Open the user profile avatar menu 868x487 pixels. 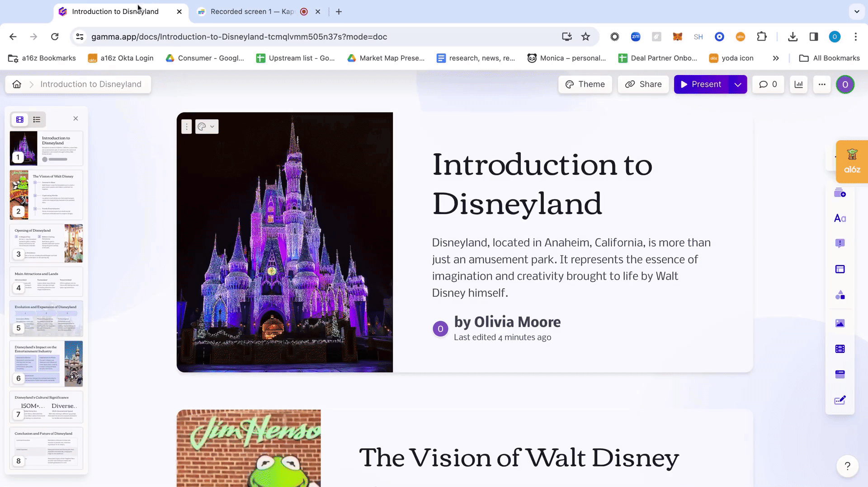point(845,84)
